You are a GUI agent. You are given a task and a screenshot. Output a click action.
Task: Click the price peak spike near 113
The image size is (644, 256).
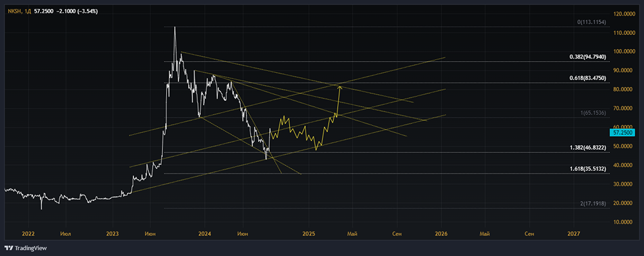pos(175,28)
